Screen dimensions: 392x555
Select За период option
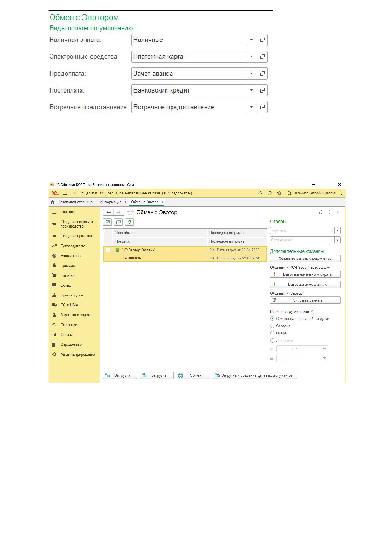click(272, 340)
